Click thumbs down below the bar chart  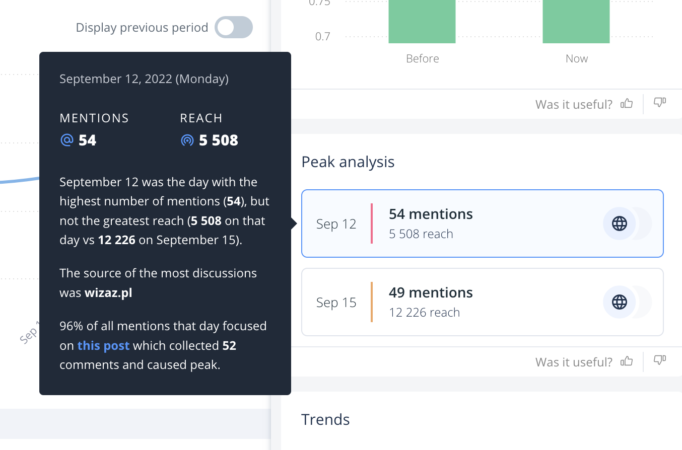point(659,103)
